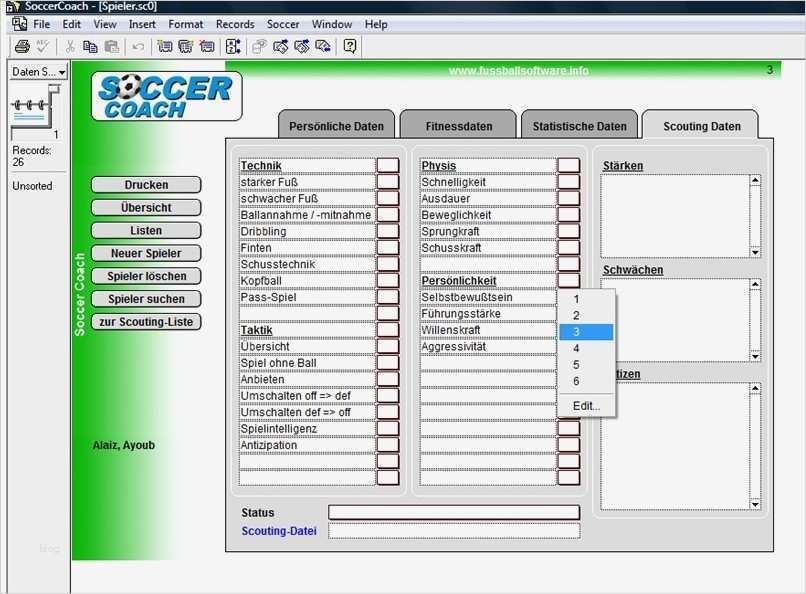Choose value 5 in the popup list

point(586,365)
